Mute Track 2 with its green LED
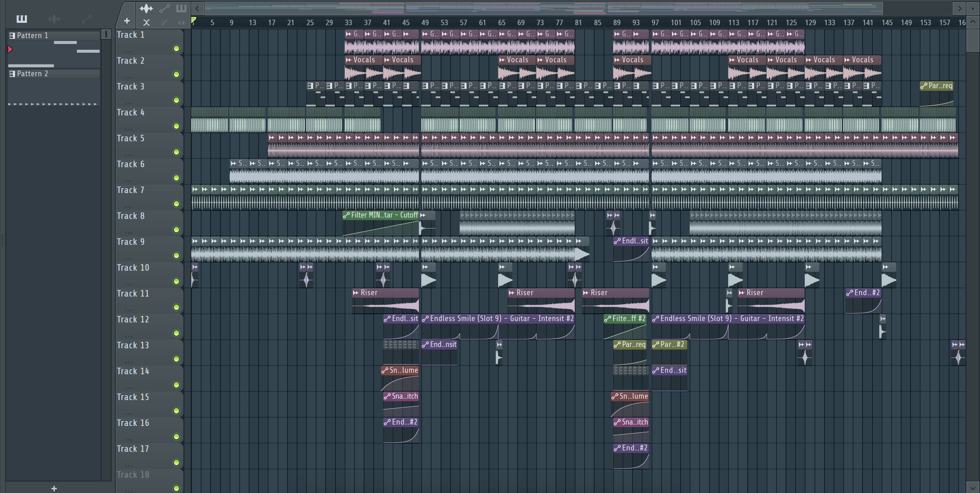 tap(177, 74)
